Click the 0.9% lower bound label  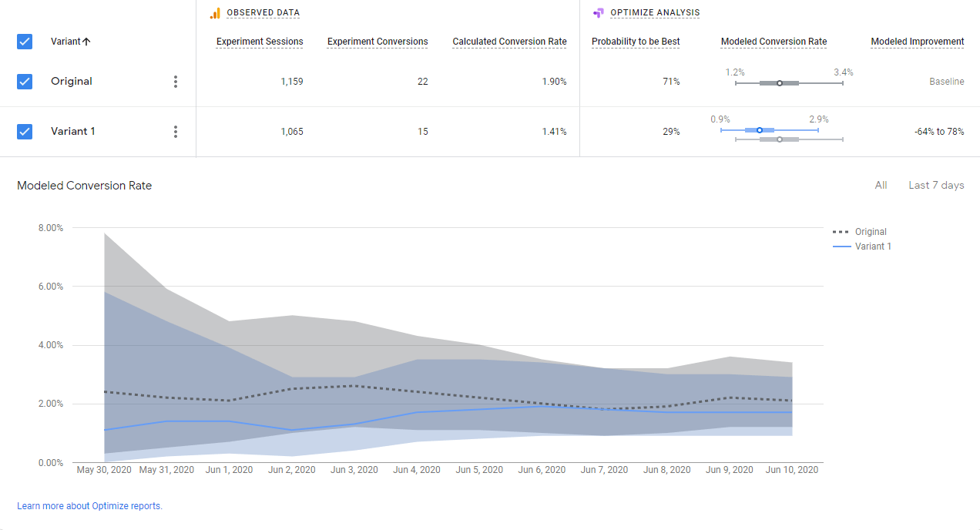[x=720, y=119]
